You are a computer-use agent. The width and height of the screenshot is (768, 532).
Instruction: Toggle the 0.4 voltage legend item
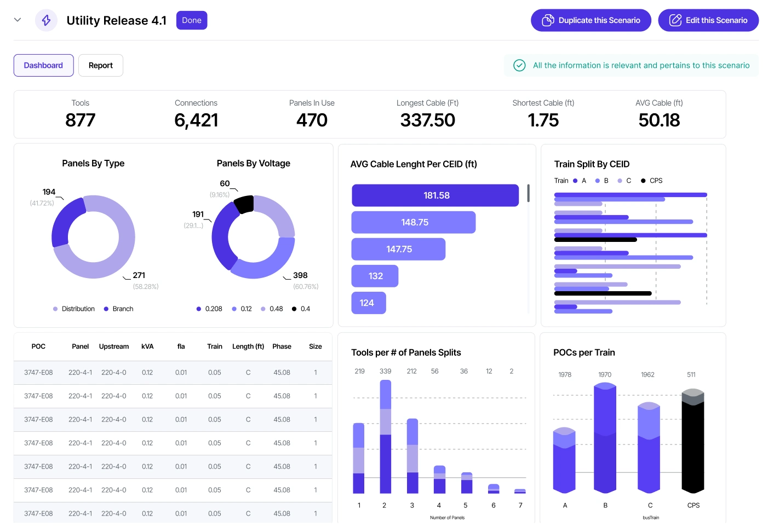tap(301, 309)
